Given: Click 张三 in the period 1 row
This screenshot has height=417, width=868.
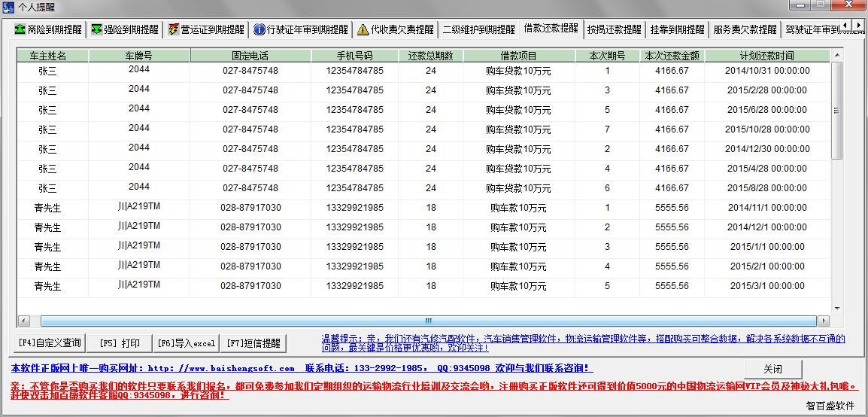Looking at the screenshot, I should [x=47, y=72].
